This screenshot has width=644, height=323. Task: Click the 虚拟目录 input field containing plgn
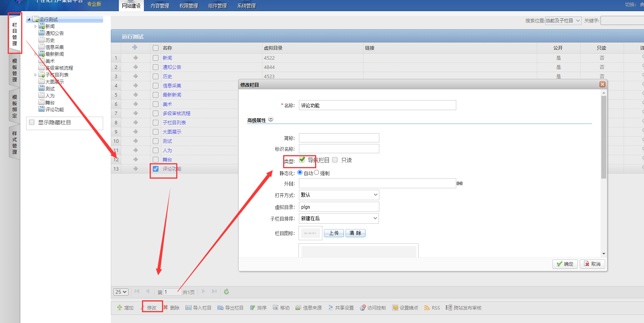[x=339, y=207]
